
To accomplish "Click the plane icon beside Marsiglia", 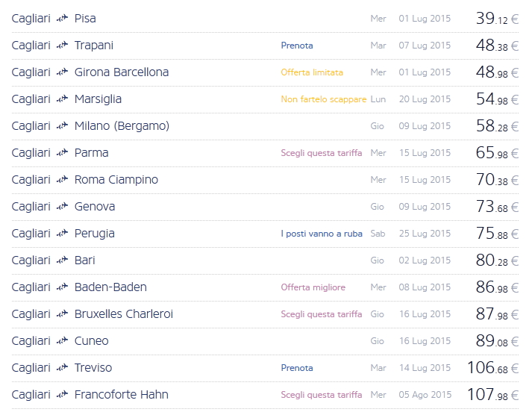I will (62, 99).
